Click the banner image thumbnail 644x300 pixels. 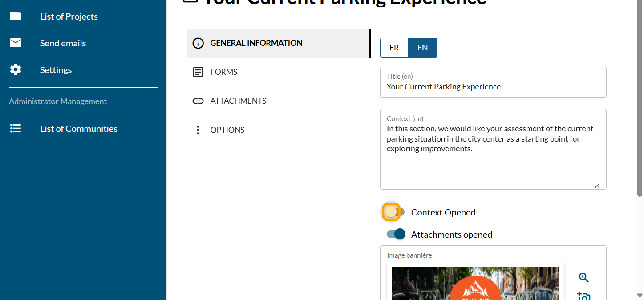475,283
